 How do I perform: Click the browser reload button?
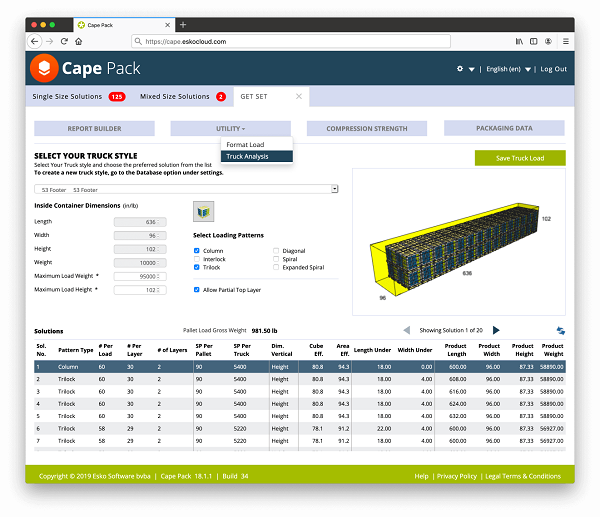point(65,41)
